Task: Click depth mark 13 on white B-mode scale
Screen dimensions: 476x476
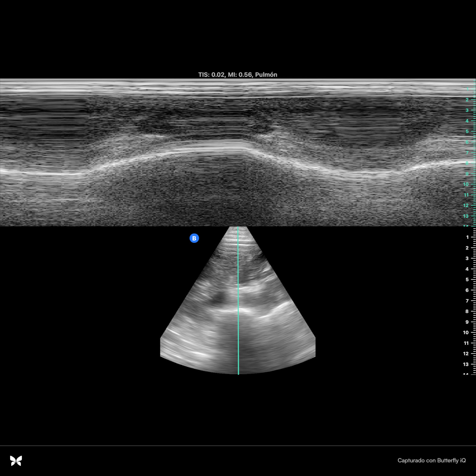Action: pos(466,364)
